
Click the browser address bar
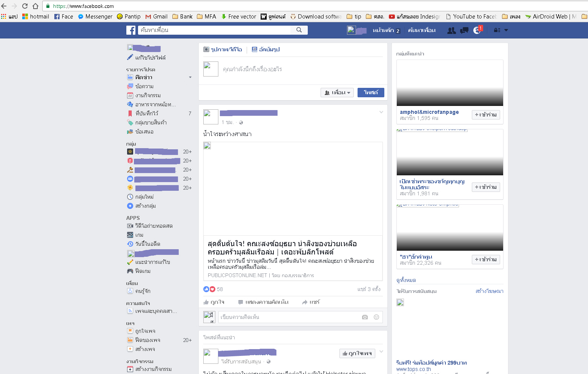[x=315, y=6]
